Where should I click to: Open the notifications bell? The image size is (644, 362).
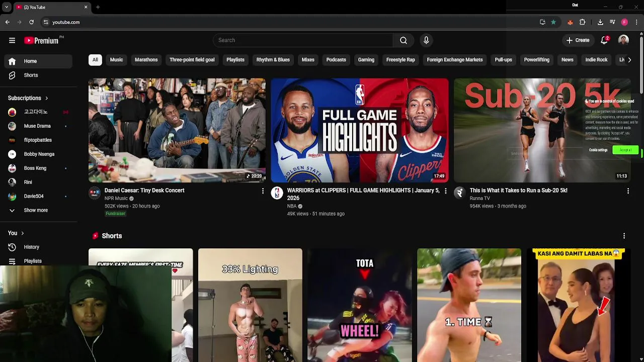coord(604,40)
